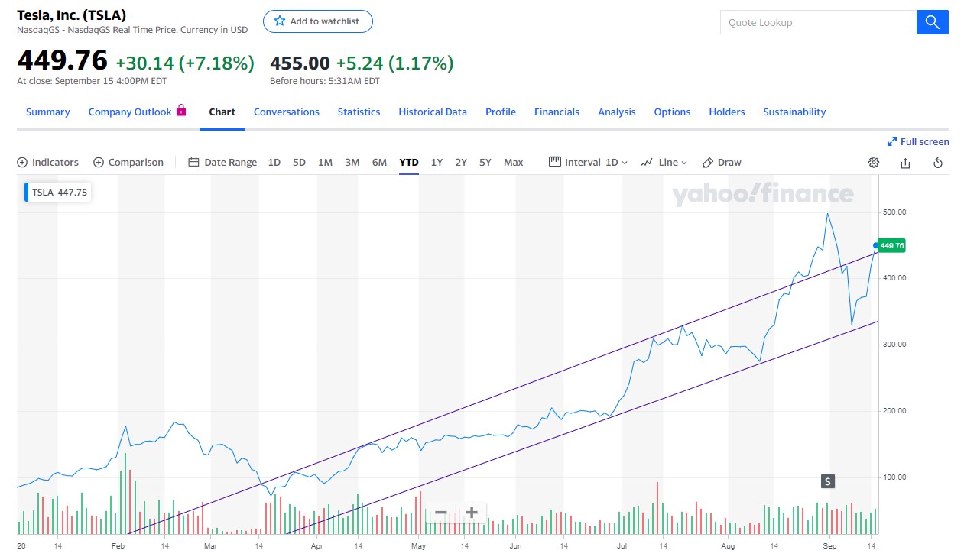Image resolution: width=977 pixels, height=560 pixels.
Task: Open the Statistics tab
Action: 359,112
